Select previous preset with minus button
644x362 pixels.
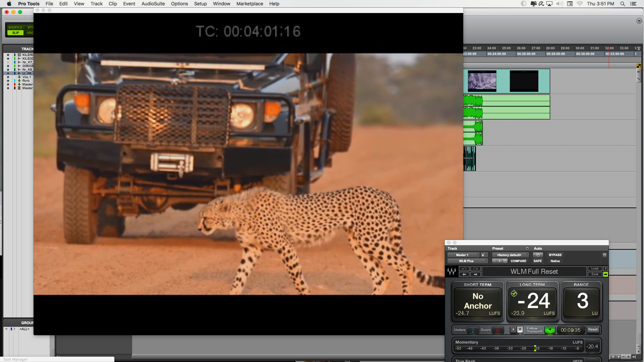tap(494, 261)
